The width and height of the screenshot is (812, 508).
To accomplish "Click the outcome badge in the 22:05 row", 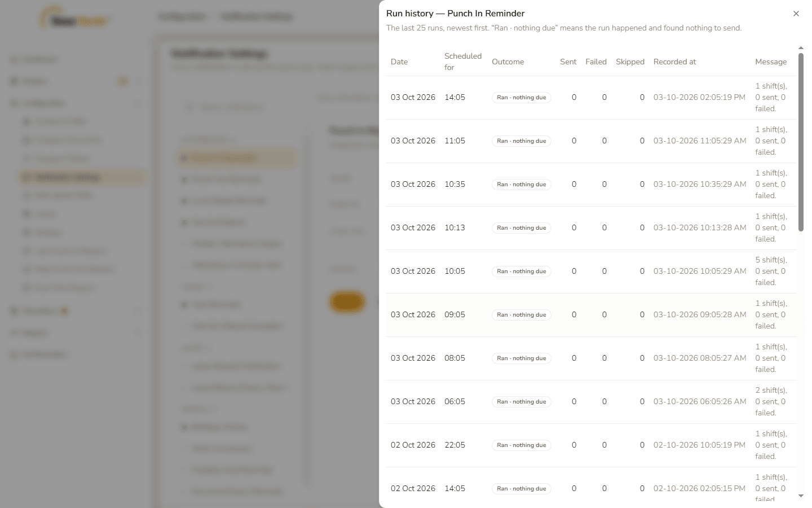I will tap(522, 445).
